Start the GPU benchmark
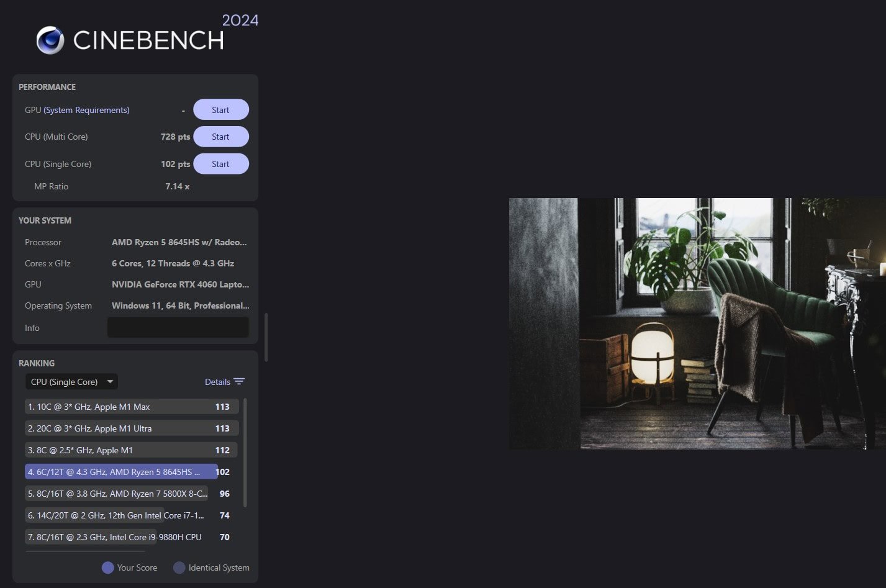This screenshot has height=588, width=886. 221,110
